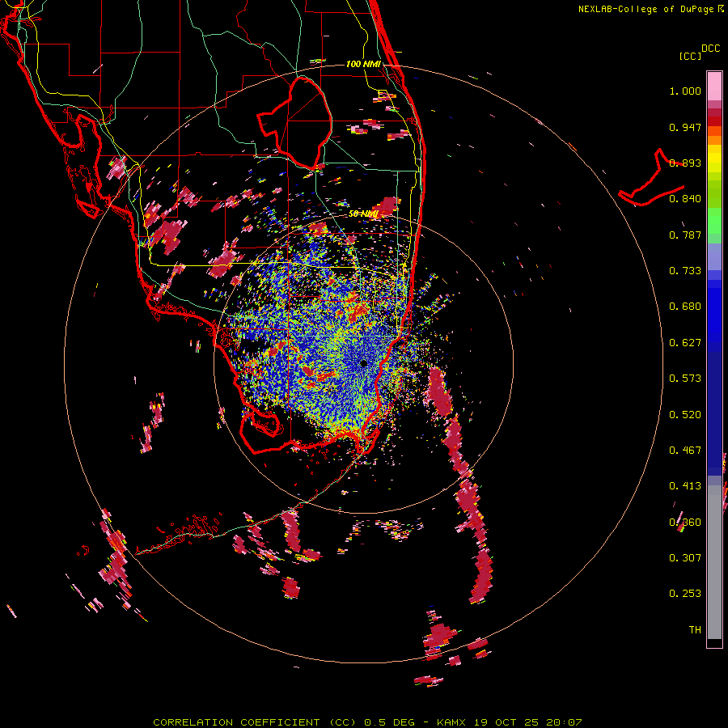Click the black radar site dot at map center

pyautogui.click(x=363, y=363)
